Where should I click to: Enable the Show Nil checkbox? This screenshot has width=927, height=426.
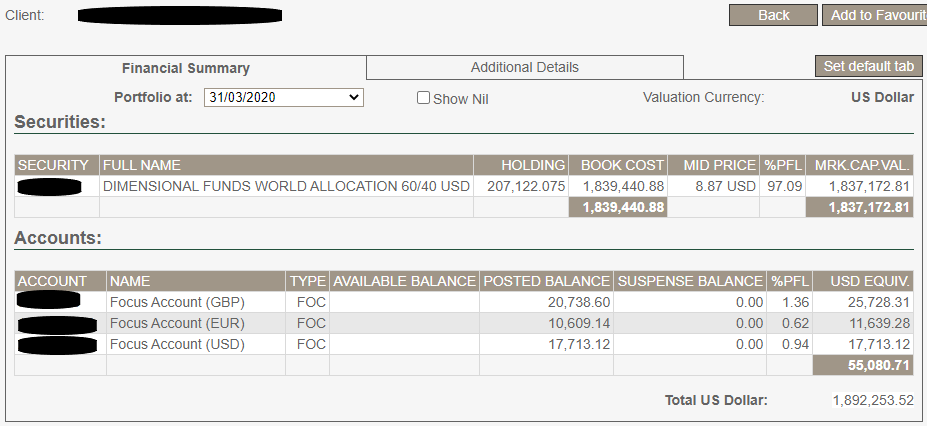(423, 98)
